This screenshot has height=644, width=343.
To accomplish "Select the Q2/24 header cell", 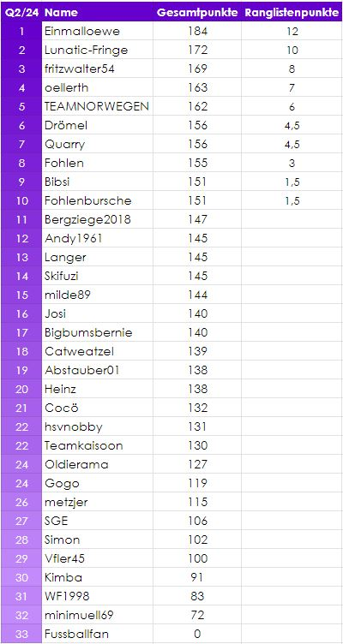I will tap(21, 13).
